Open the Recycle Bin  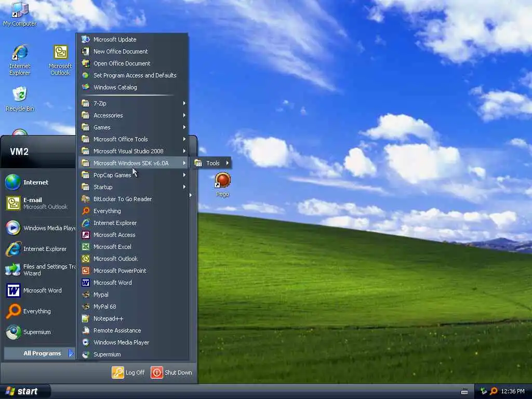pyautogui.click(x=20, y=99)
